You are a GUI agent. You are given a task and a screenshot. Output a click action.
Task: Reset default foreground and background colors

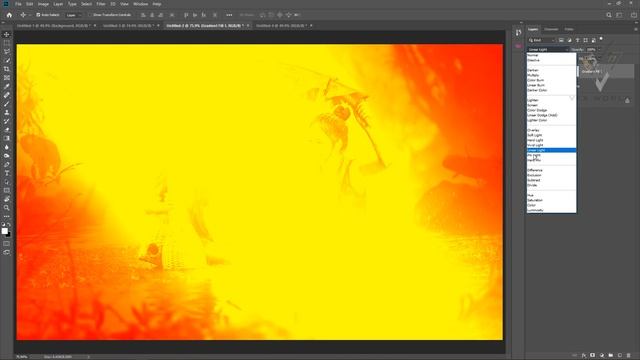(x=3, y=225)
